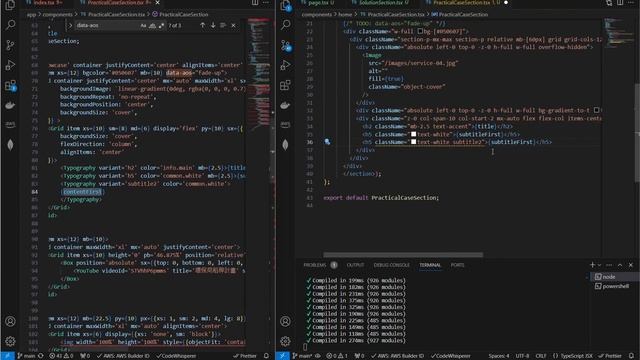The image size is (640, 360).
Task: Go to next match in find widget
Action: pyautogui.click(x=213, y=25)
